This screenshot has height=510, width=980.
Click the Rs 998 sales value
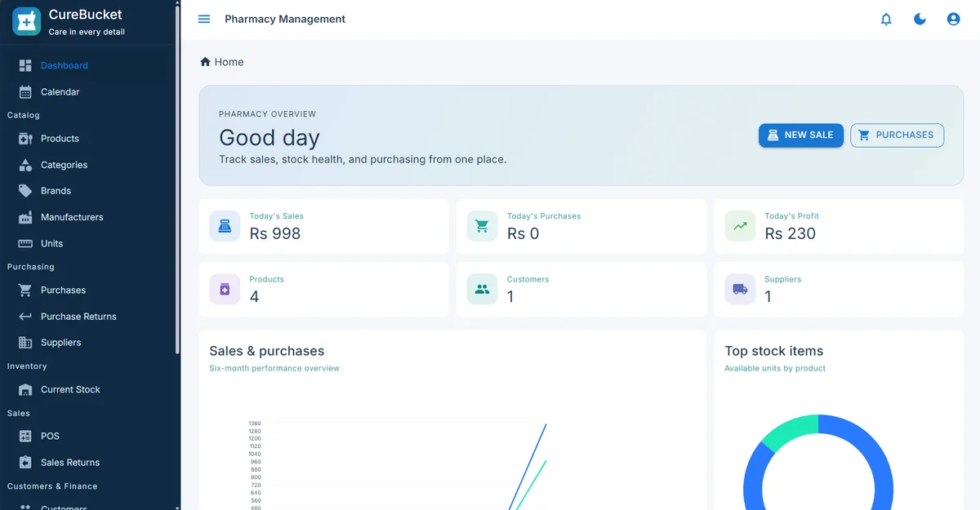275,233
